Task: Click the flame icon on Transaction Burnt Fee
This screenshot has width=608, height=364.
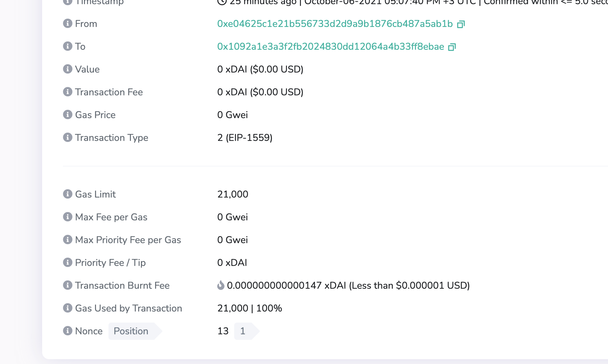Action: pyautogui.click(x=221, y=286)
